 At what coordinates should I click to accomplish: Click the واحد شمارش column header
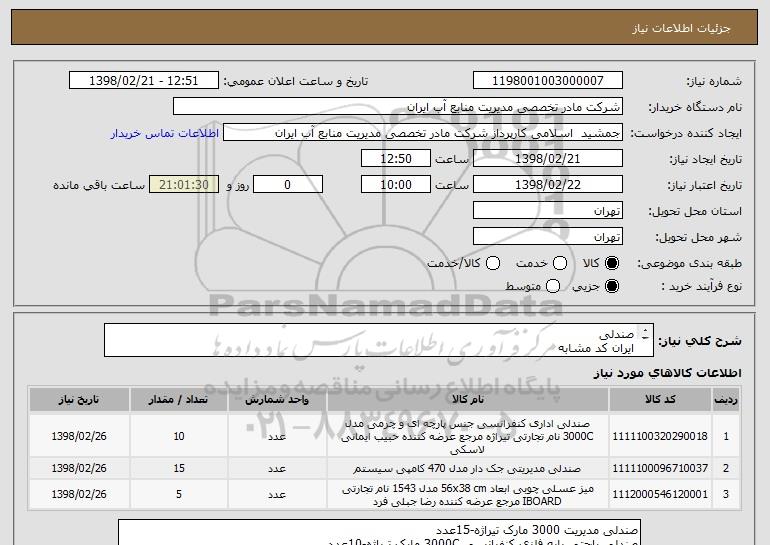click(x=277, y=399)
